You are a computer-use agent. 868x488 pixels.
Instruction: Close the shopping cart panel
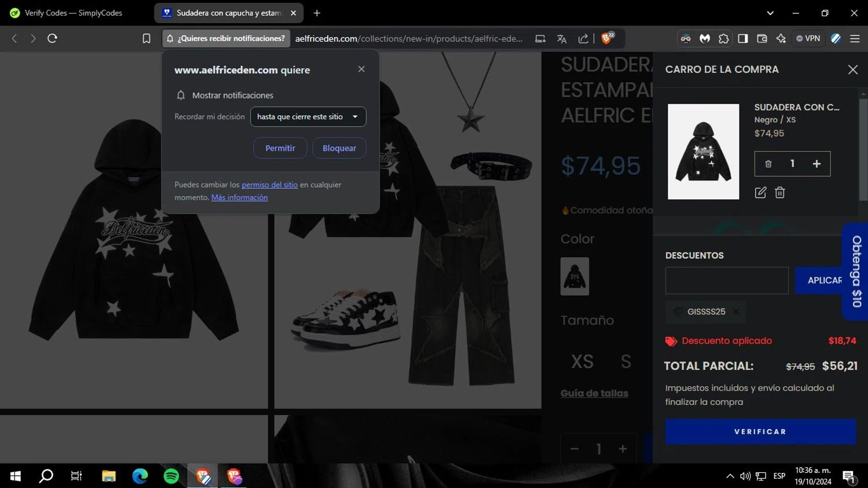[x=853, y=69]
